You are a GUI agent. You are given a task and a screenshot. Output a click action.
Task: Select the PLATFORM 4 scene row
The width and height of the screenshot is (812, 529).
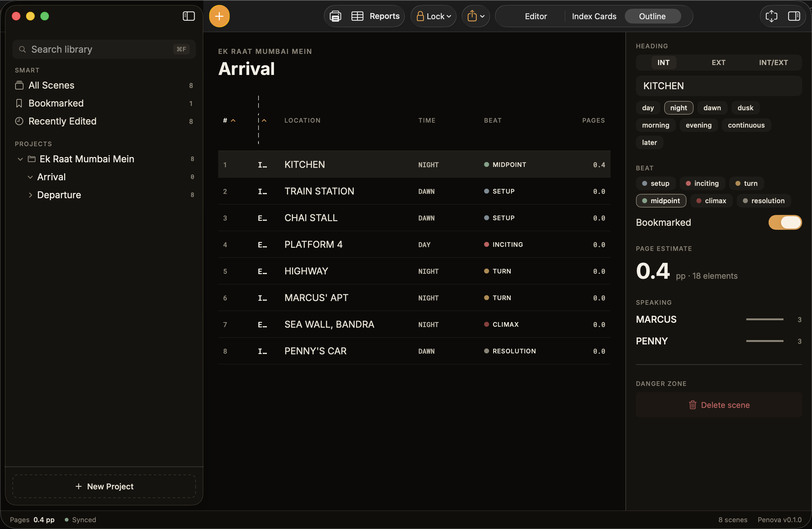pos(414,244)
